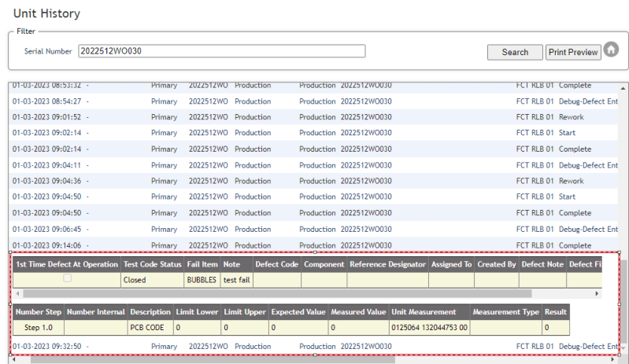Click the Description column header
Screen dimensions: 629x364
150,311
